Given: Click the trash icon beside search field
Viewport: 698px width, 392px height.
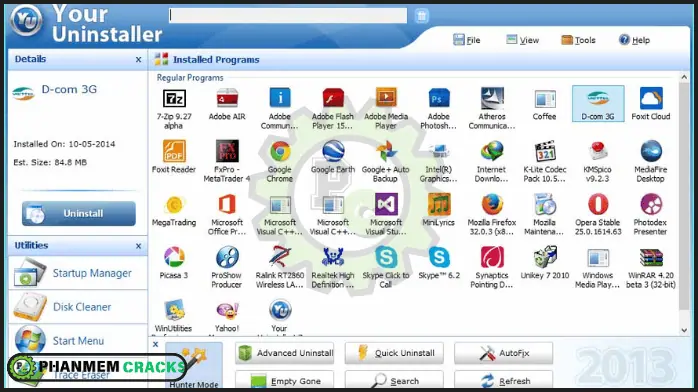Looking at the screenshot, I should coord(421,16).
